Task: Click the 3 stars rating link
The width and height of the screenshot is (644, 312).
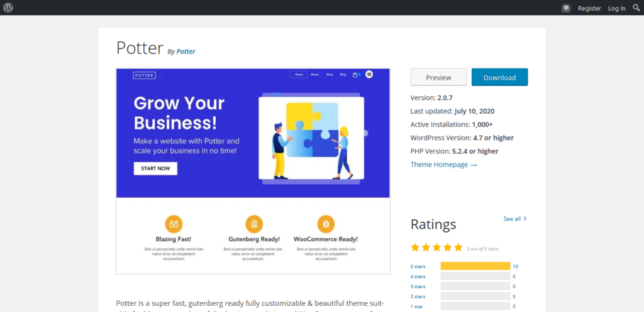Action: (x=418, y=287)
